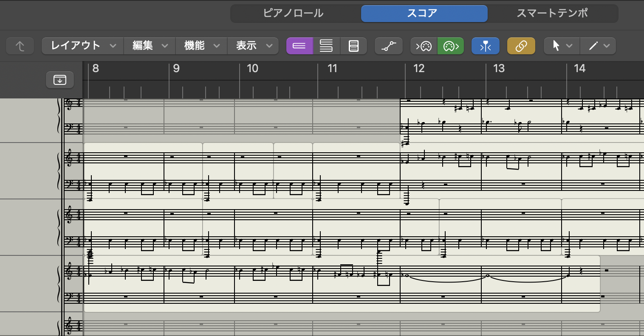Select the purple linear score view button
This screenshot has height=336, width=644.
coord(299,46)
